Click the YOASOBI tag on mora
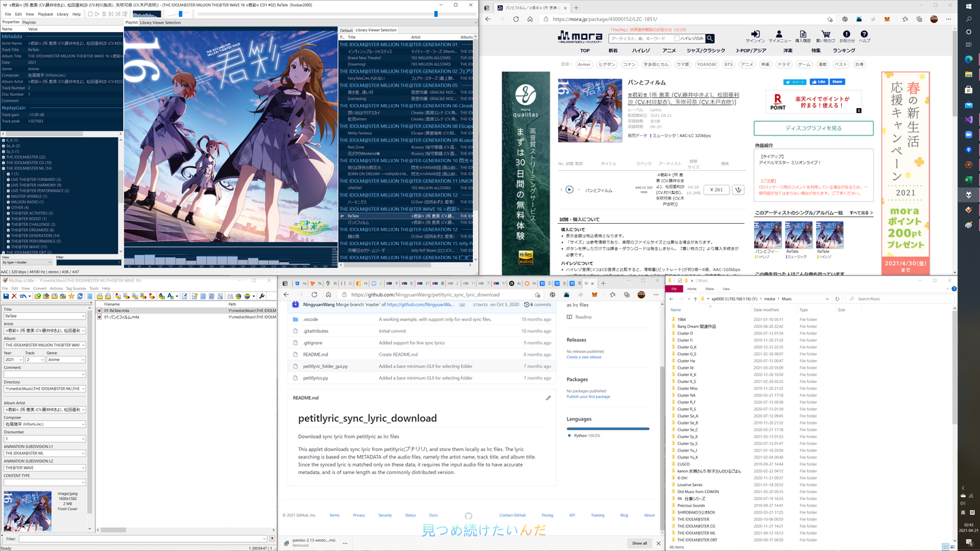This screenshot has height=551, width=980. tap(706, 65)
